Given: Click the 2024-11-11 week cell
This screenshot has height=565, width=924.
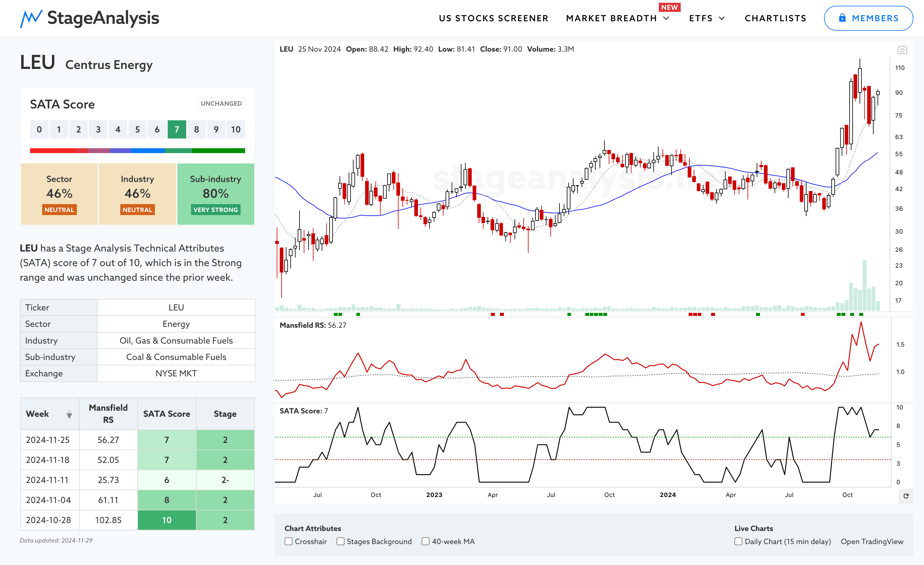Looking at the screenshot, I should (x=50, y=480).
